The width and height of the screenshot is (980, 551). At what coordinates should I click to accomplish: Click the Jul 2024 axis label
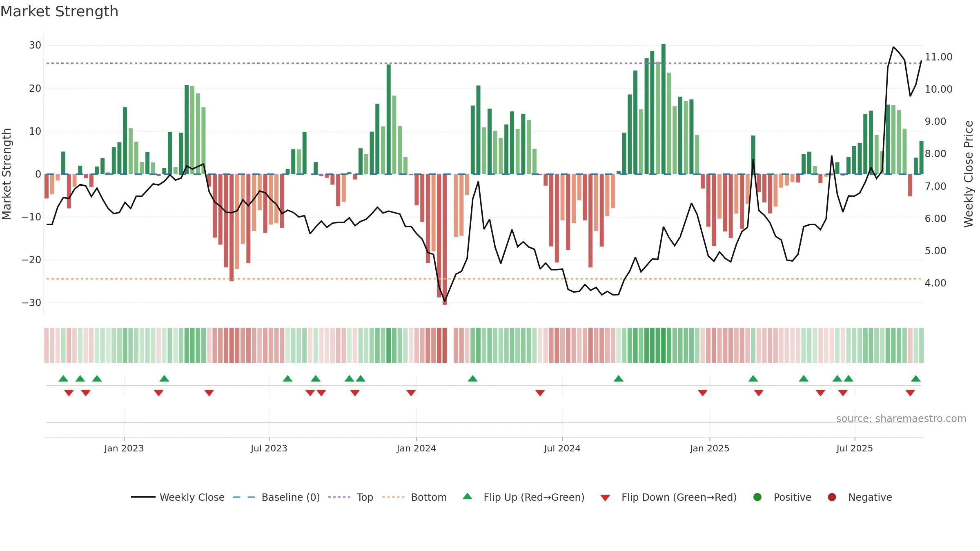[x=562, y=448]
